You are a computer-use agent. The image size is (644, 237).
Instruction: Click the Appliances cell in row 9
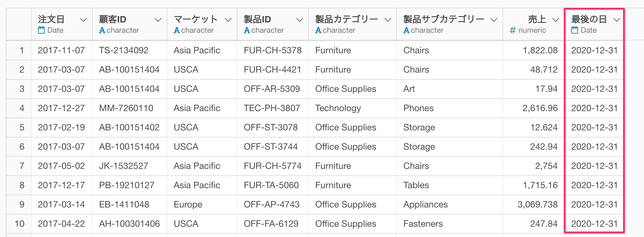pyautogui.click(x=450, y=204)
